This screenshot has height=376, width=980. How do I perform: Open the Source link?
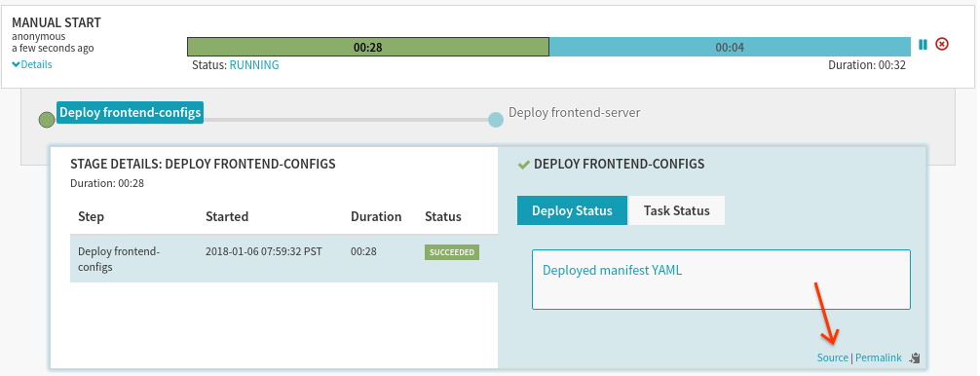[833, 357]
